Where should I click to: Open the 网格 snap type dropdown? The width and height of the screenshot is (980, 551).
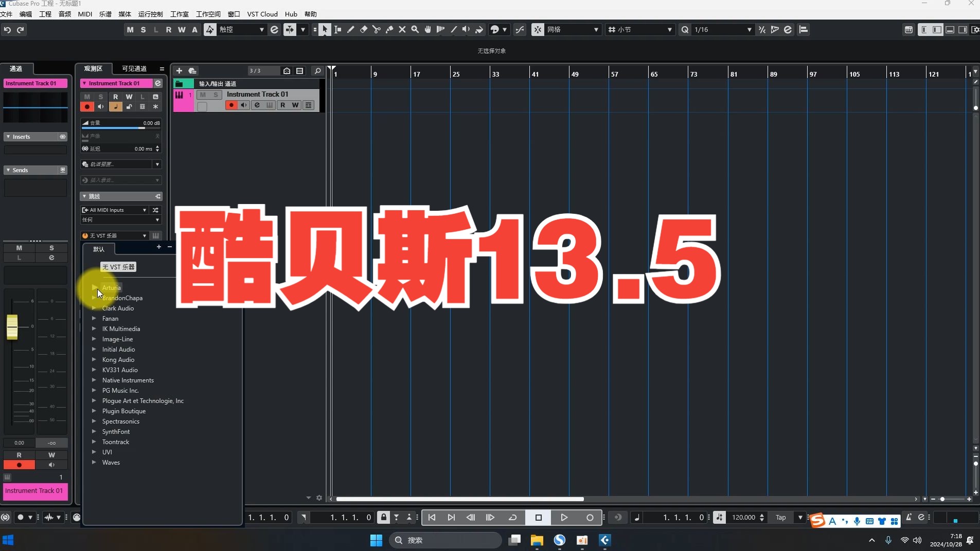click(573, 30)
